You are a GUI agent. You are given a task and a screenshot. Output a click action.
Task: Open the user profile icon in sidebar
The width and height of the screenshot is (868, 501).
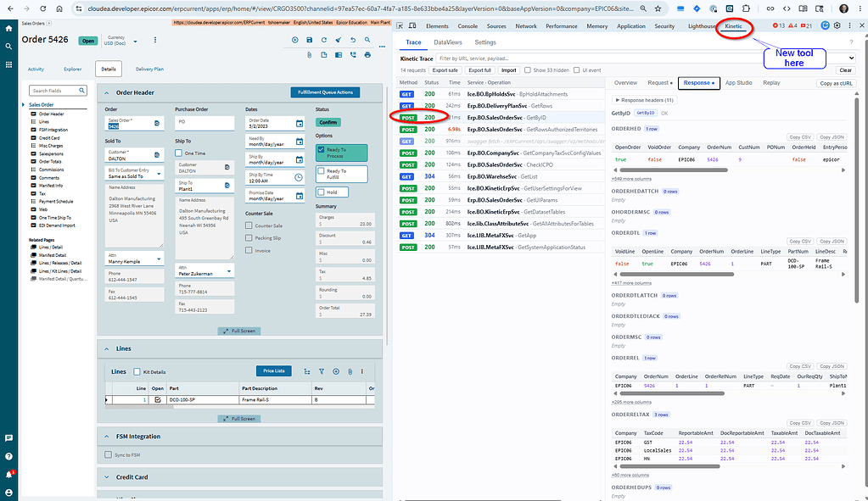[x=8, y=493]
